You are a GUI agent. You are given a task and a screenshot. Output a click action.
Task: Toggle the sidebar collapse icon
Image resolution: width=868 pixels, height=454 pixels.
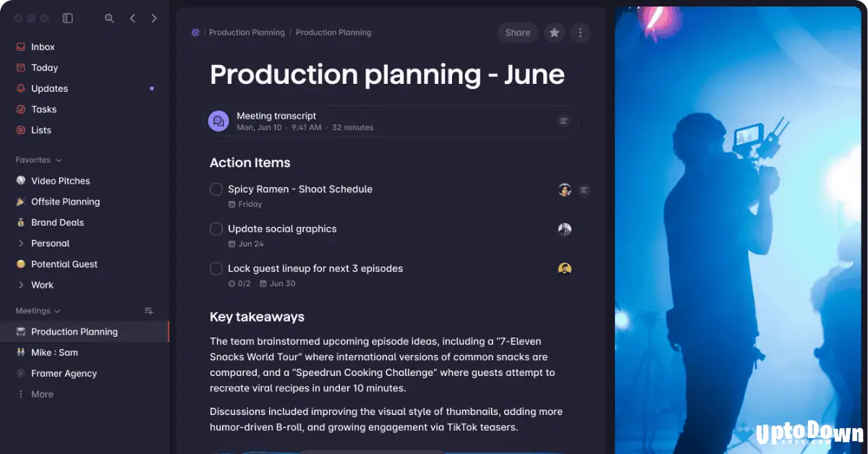pyautogui.click(x=67, y=18)
